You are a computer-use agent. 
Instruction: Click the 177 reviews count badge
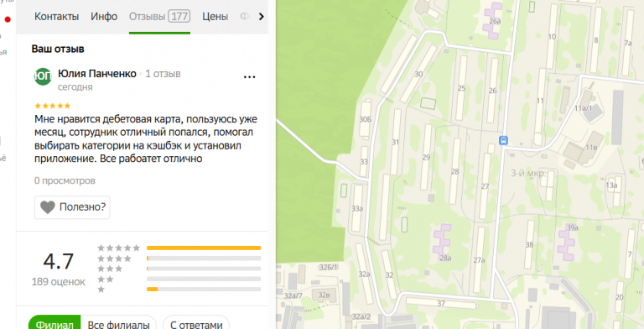(179, 17)
